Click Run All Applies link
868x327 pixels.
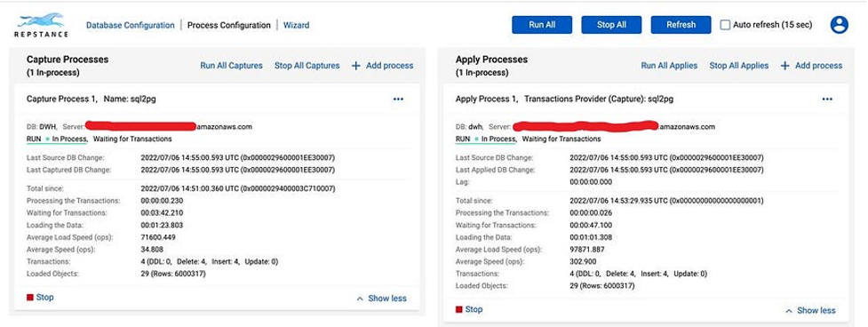click(669, 65)
